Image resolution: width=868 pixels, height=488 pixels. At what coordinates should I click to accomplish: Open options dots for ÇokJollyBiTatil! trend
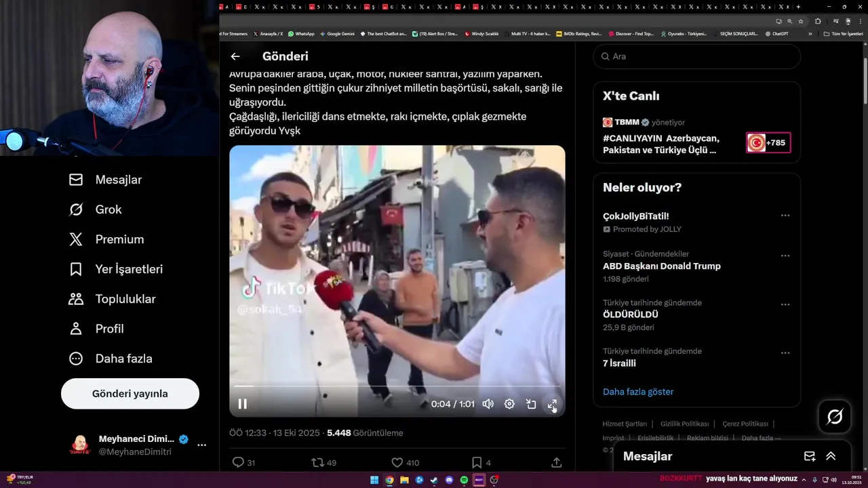point(785,216)
